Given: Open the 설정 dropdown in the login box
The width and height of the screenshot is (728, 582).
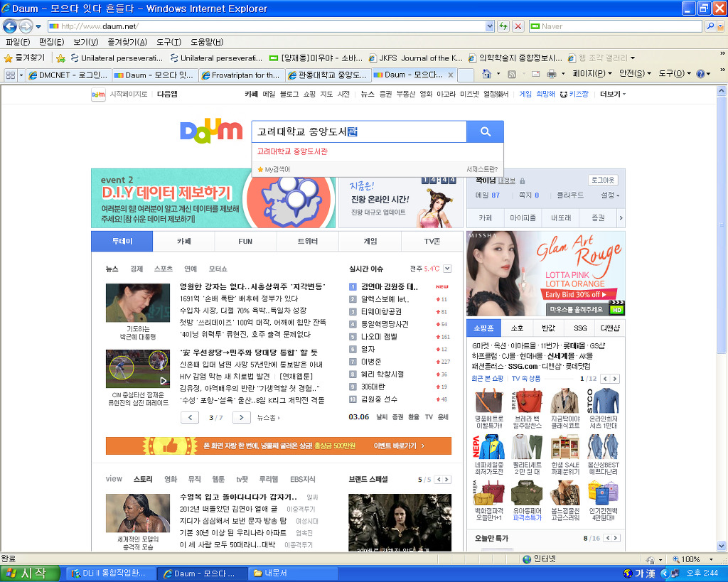Looking at the screenshot, I should [610, 195].
